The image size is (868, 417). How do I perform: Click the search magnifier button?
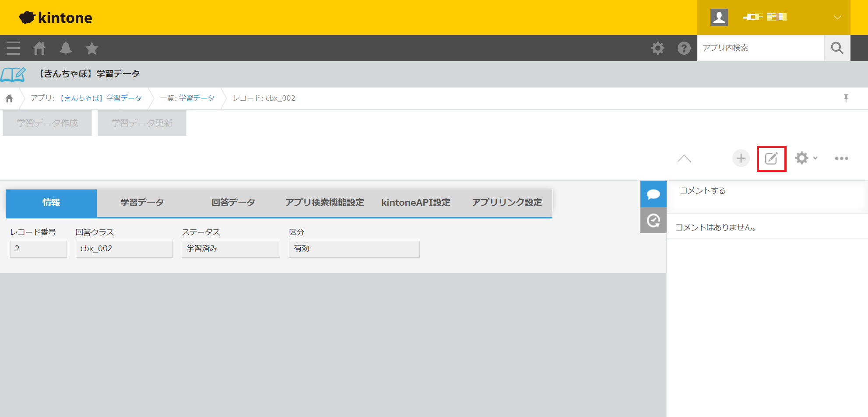tap(837, 48)
